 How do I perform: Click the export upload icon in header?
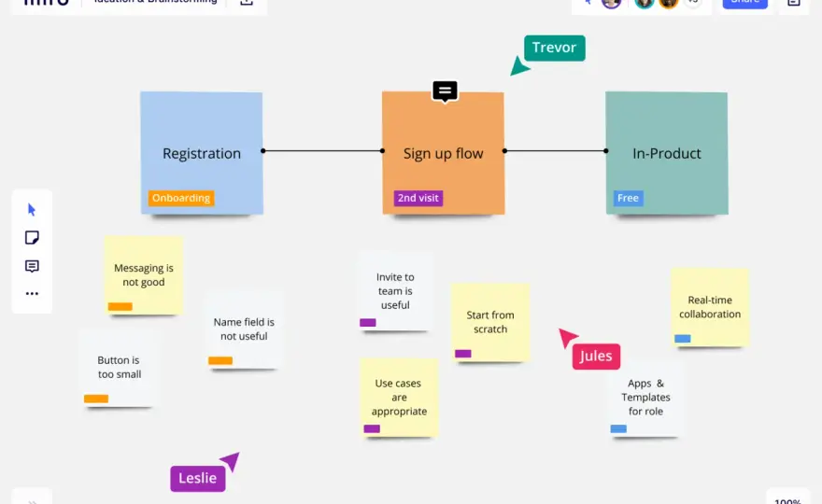point(247,2)
